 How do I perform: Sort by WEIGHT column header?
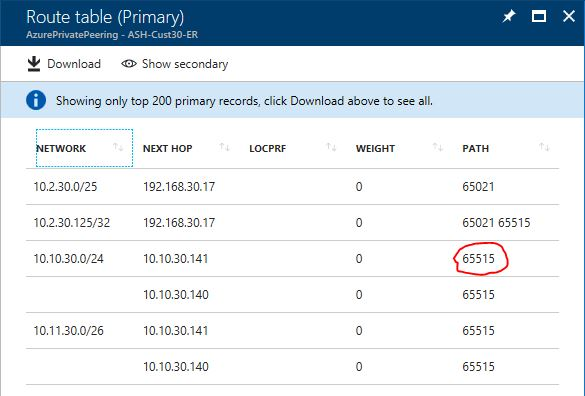coord(375,149)
